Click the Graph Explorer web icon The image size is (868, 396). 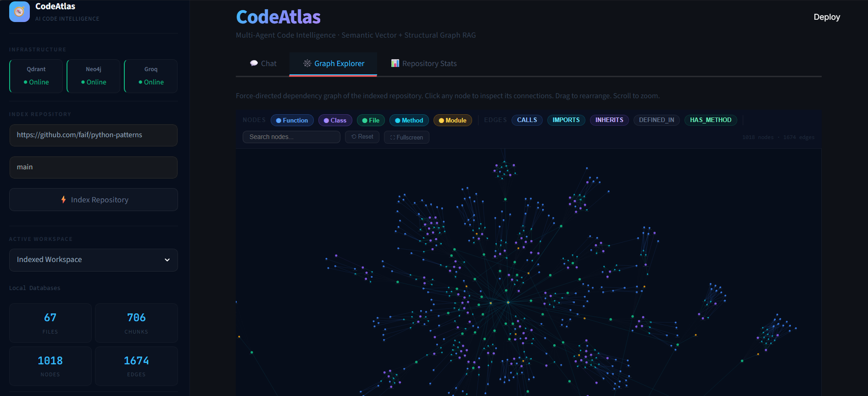tap(307, 63)
